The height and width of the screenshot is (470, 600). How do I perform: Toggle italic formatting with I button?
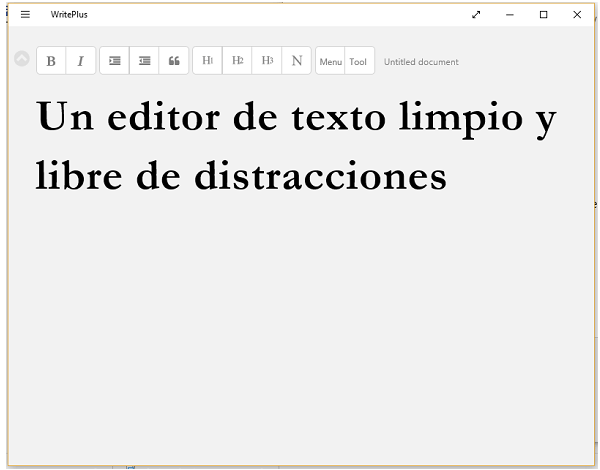click(81, 60)
